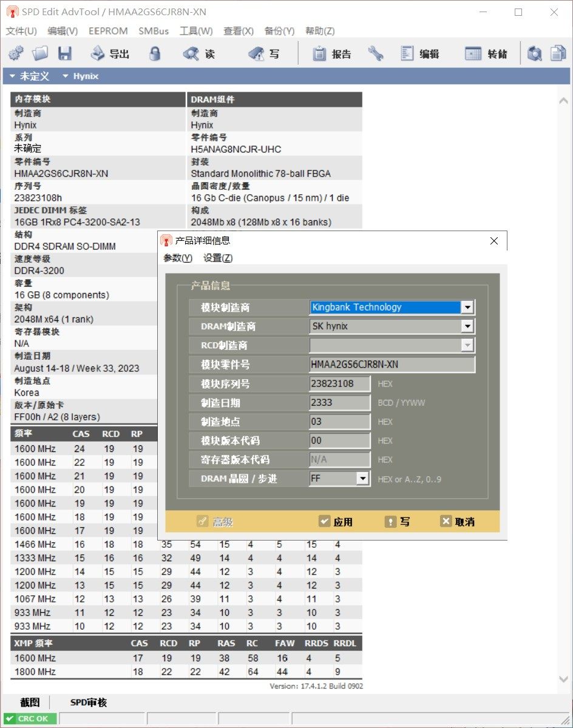The image size is (573, 728).
Task: Click the 1067 MHz frequency row
Action: [x=186, y=599]
